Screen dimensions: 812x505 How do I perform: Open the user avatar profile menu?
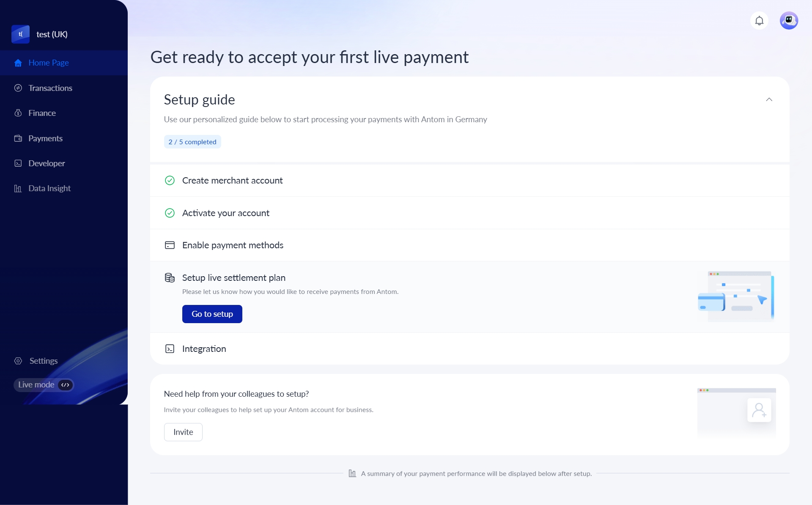click(789, 21)
